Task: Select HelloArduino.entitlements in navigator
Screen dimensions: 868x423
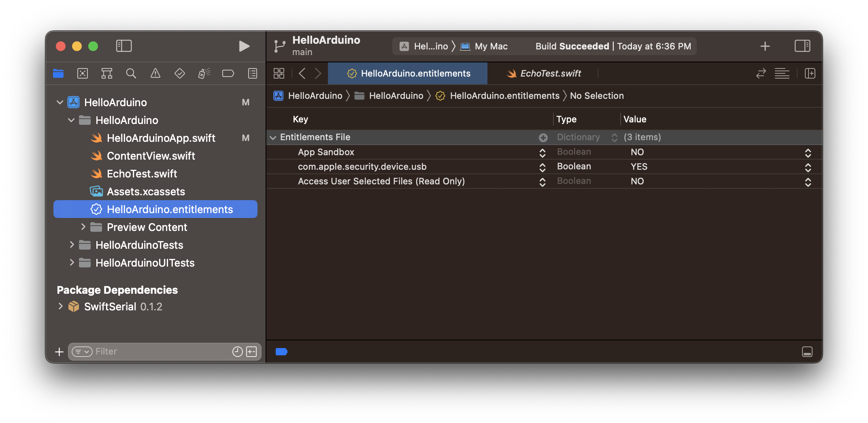Action: coord(155,209)
